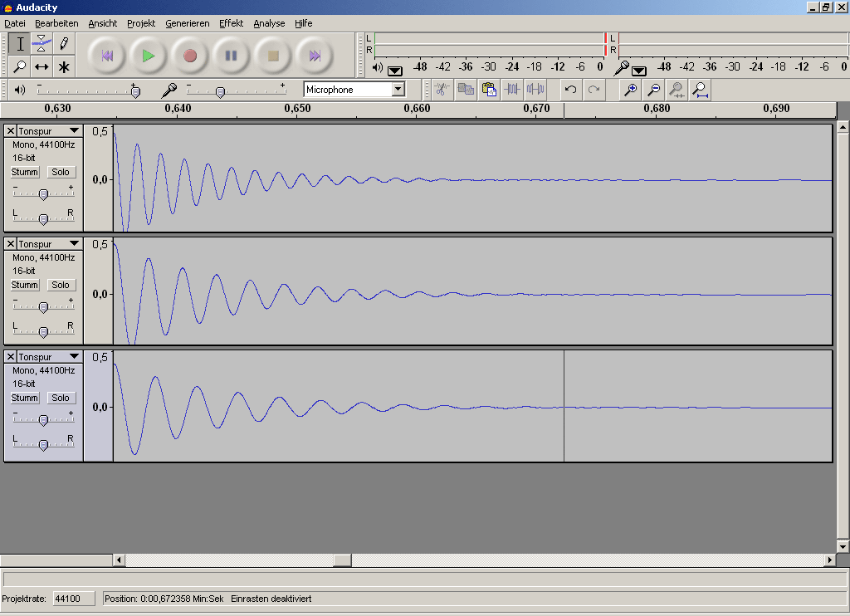Start recording with the Record button

(x=190, y=56)
